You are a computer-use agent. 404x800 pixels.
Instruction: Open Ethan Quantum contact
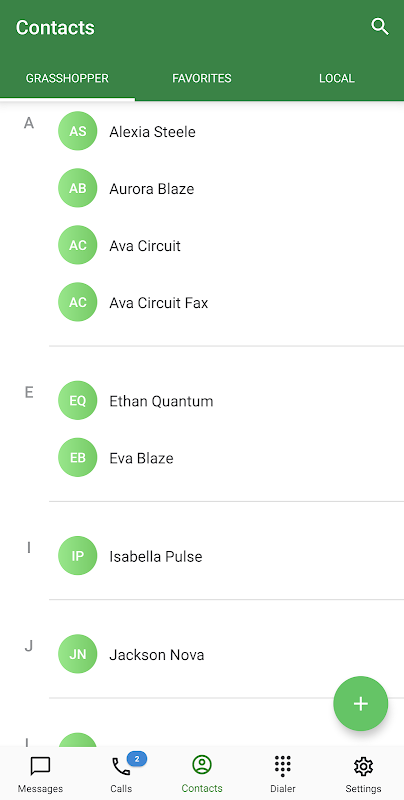226,401
